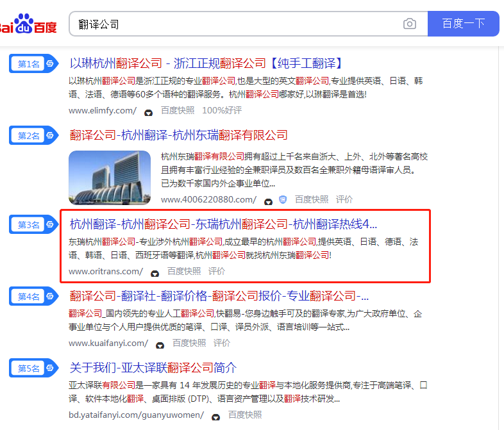Open 百度快照 for www.oritrans.com result

(x=184, y=271)
